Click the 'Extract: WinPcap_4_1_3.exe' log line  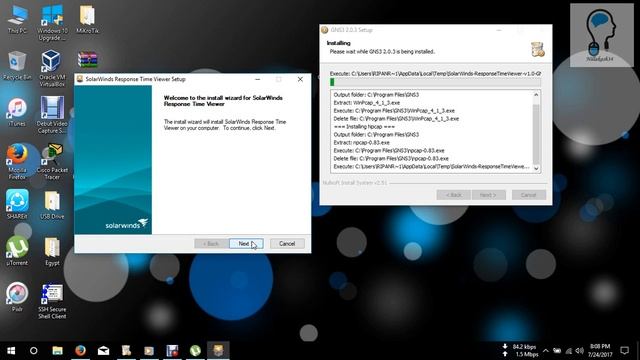click(x=367, y=103)
